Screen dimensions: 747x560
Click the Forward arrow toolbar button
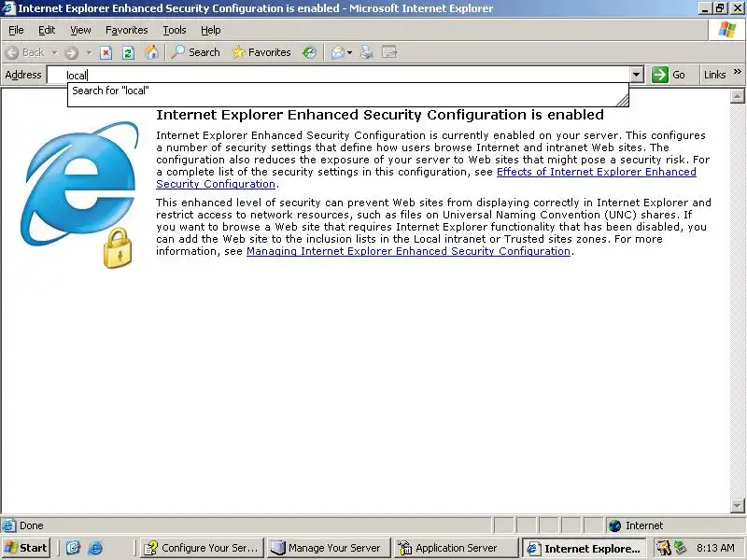point(71,52)
